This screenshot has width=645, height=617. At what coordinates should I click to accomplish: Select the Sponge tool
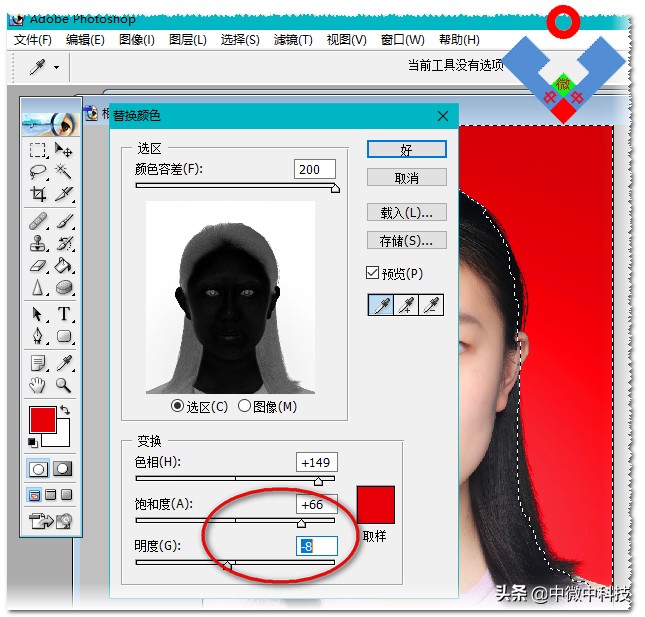(64, 287)
